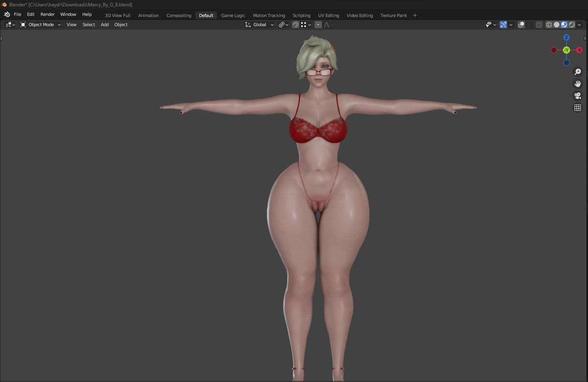Expand the sidebar with right-edge arrow
This screenshot has height=382, width=588.
[x=586, y=38]
